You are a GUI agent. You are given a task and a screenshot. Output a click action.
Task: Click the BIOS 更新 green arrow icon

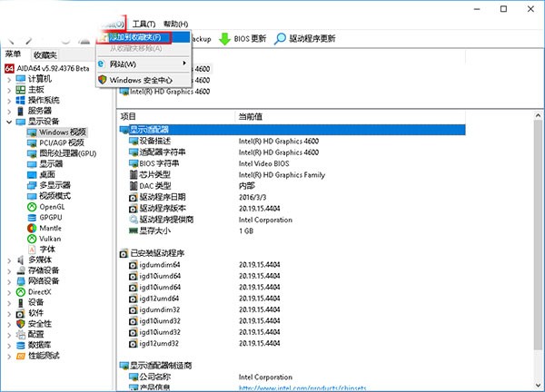pos(224,38)
